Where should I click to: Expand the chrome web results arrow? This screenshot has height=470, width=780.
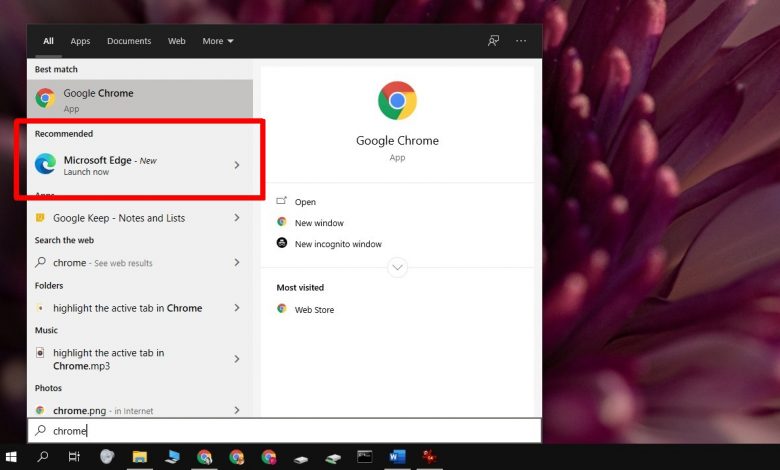237,262
